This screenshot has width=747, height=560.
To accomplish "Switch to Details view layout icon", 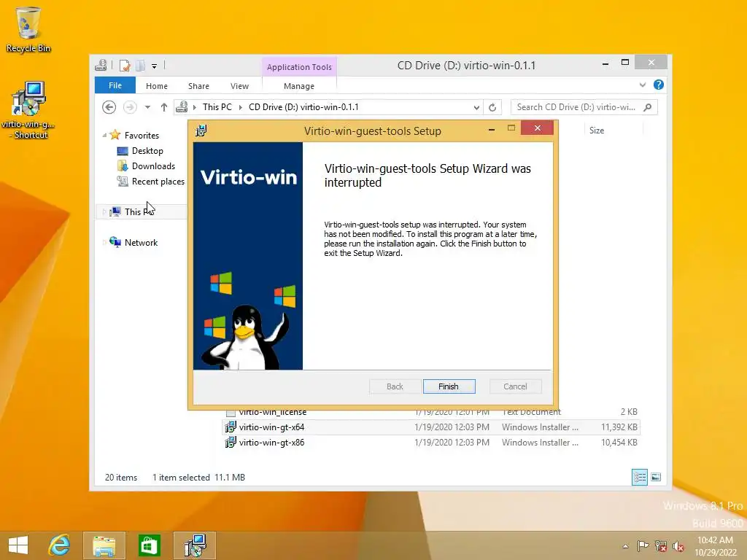I will (639, 477).
